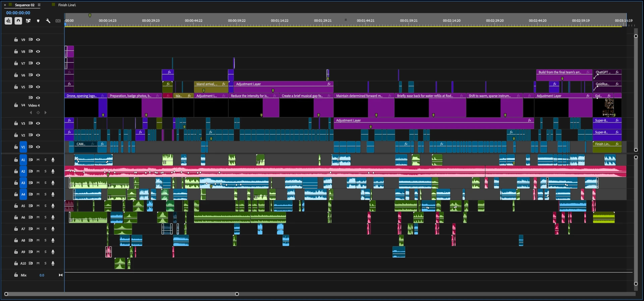Click the Add Marker shield icon
This screenshot has width=644, height=301.
point(38,21)
